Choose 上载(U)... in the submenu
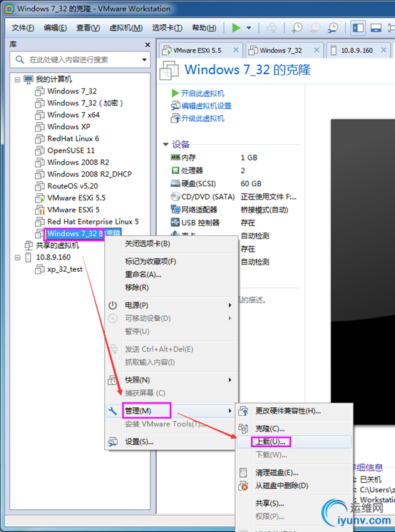The height and width of the screenshot is (532, 395). tap(294, 442)
